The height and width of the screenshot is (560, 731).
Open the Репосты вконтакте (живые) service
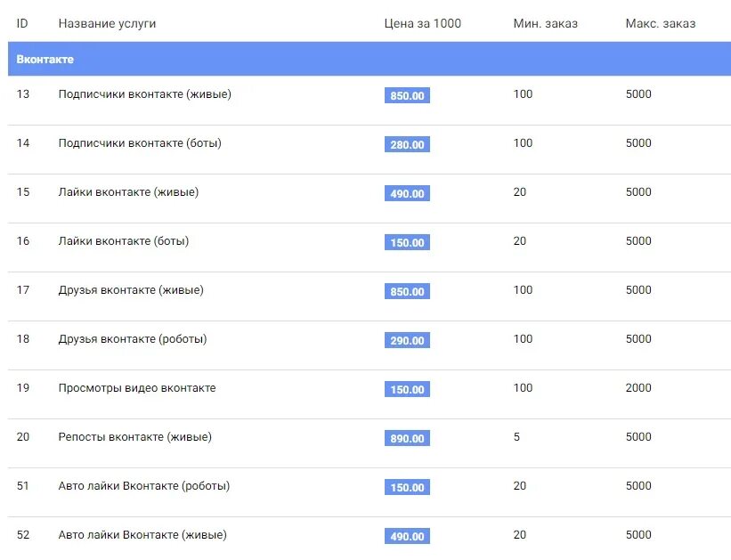(x=134, y=437)
